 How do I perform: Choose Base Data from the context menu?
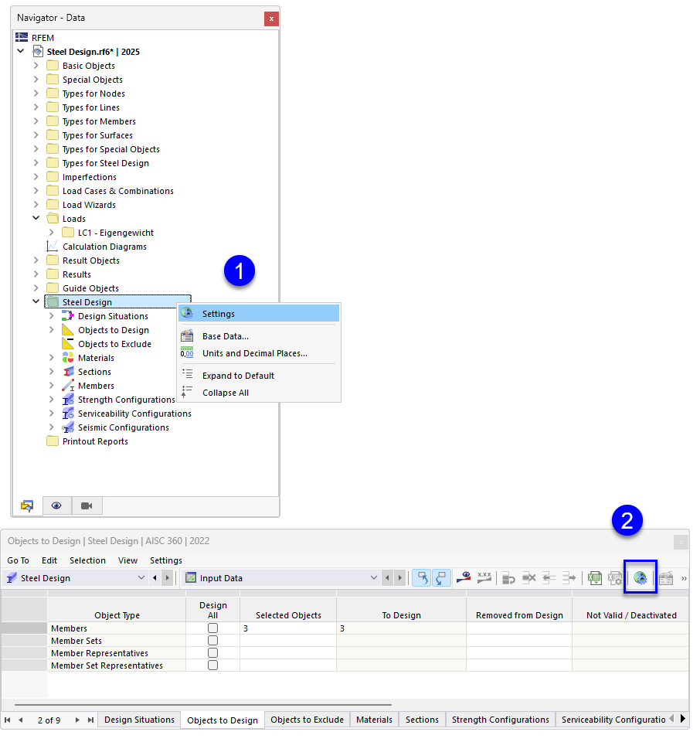click(224, 336)
